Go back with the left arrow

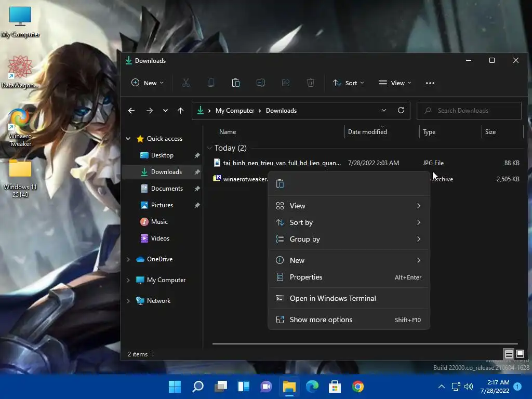coord(131,111)
